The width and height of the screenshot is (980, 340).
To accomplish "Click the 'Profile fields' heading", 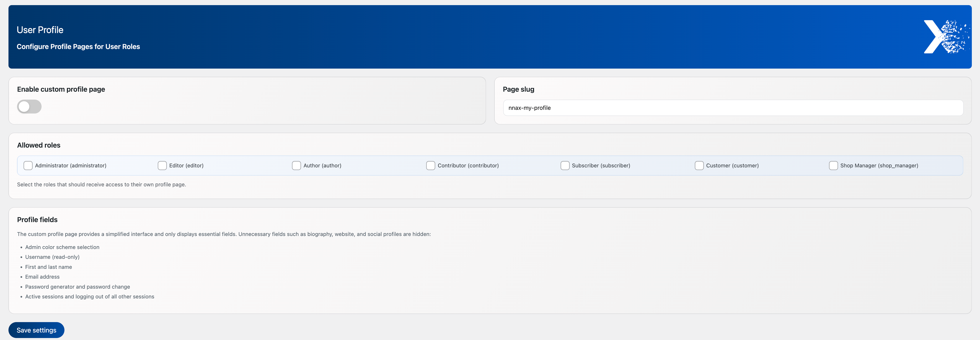I will (x=37, y=220).
